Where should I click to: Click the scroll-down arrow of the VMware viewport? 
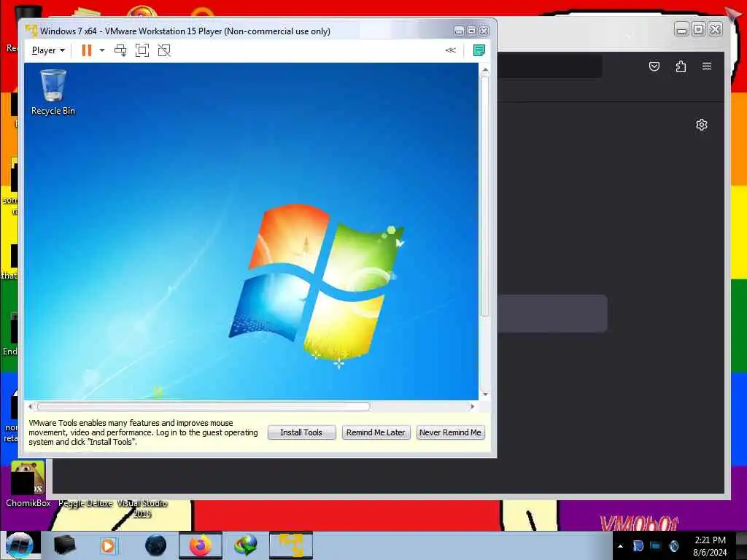point(485,394)
